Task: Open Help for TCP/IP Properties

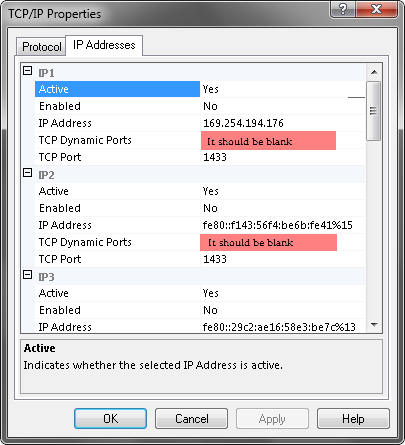Action: [353, 418]
